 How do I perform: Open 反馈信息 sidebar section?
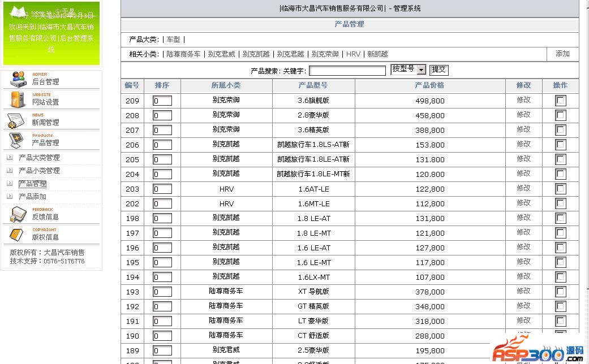(x=45, y=217)
